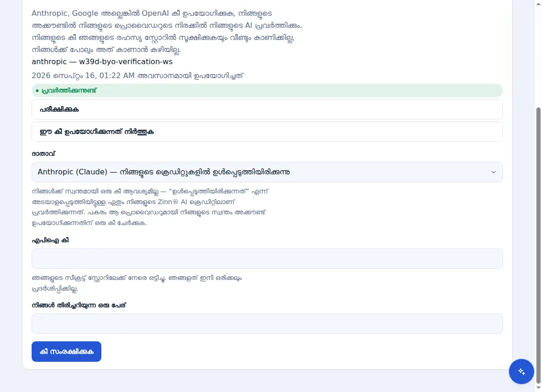Click the secret store hint under API key field
Image resolution: width=542 pixels, height=392 pixels.
137,283
